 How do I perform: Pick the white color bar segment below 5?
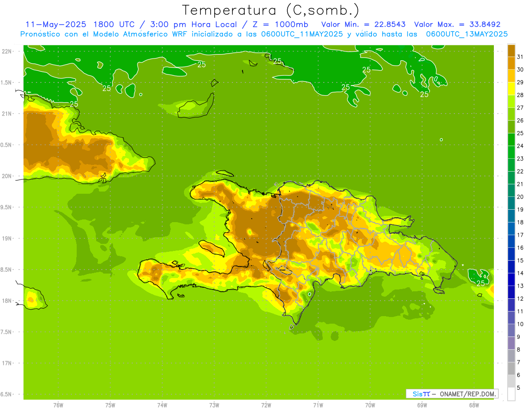[511, 394]
